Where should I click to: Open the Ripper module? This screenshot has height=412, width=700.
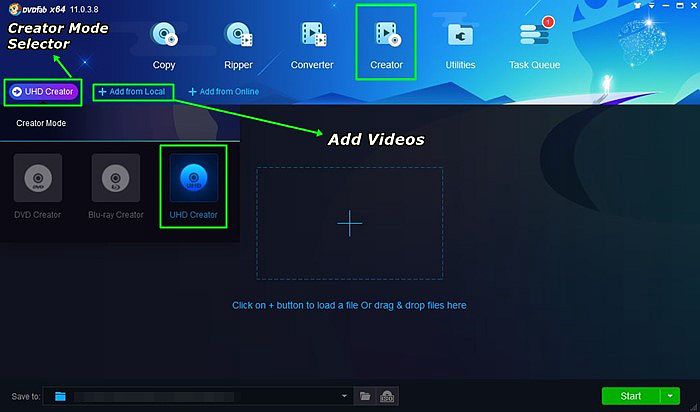(239, 46)
